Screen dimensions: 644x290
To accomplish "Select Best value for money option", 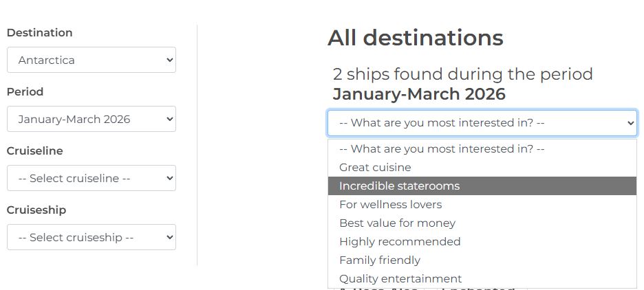I will 397,223.
